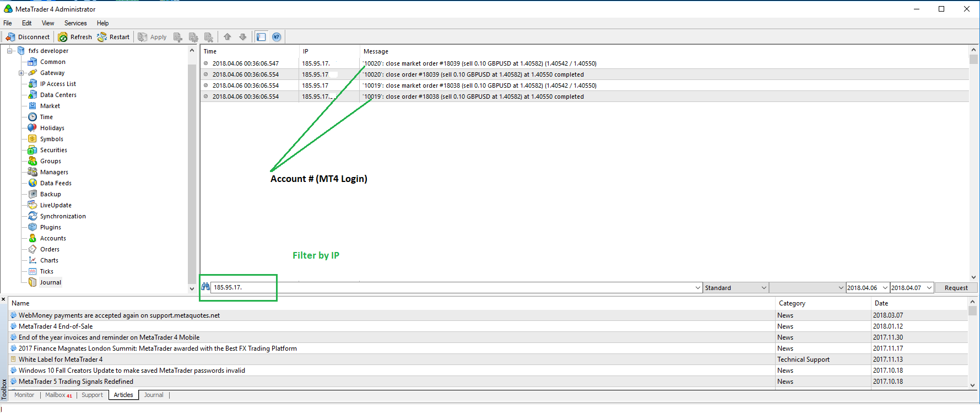Select Data Centers in tree
The image size is (980, 413).
[x=58, y=95]
